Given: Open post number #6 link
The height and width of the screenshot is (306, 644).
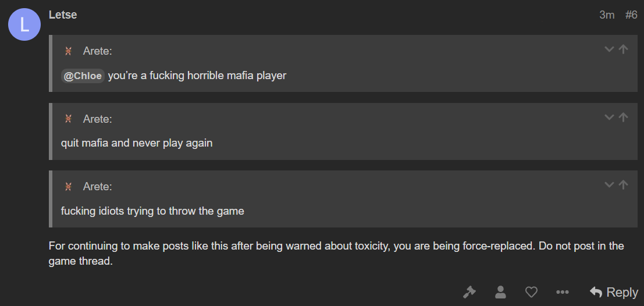Looking at the screenshot, I should pyautogui.click(x=631, y=15).
